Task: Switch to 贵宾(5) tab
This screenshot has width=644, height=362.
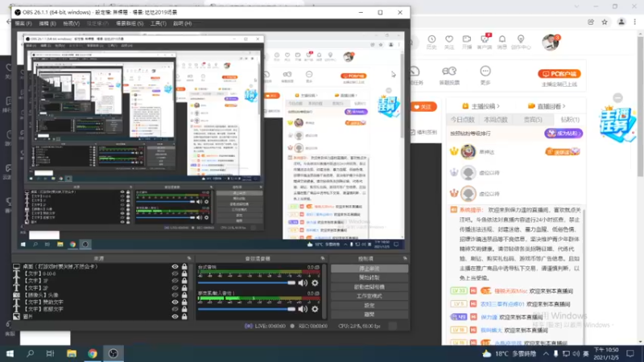Action: coord(533,119)
